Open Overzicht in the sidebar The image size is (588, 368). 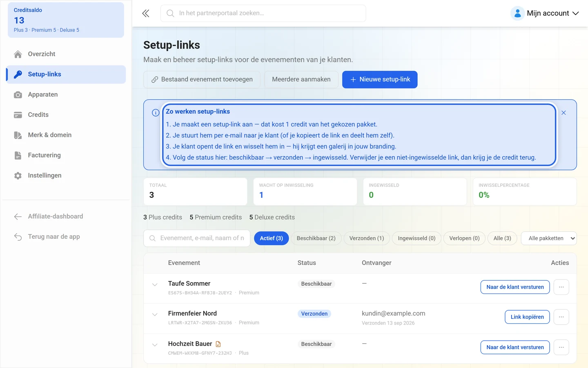point(66,54)
